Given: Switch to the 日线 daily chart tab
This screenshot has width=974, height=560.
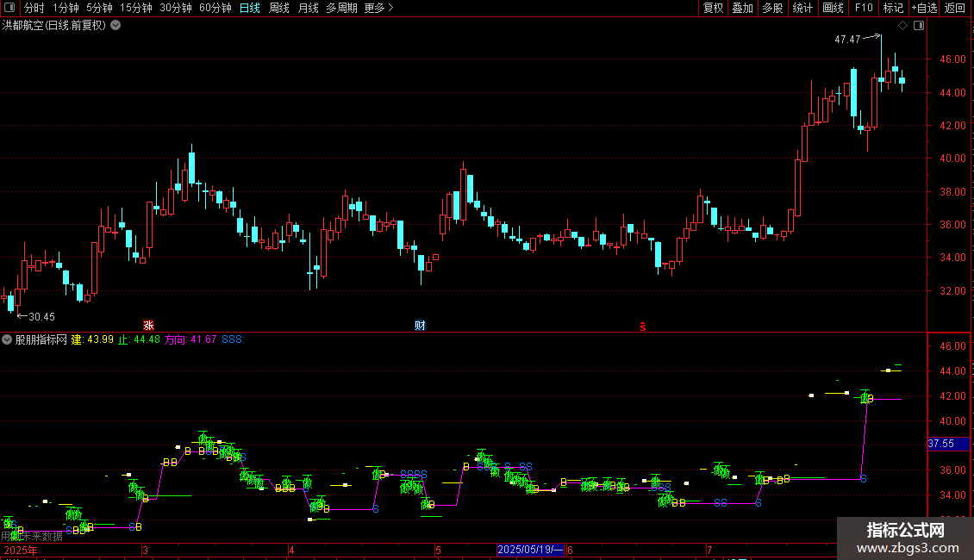Looking at the screenshot, I should [250, 8].
